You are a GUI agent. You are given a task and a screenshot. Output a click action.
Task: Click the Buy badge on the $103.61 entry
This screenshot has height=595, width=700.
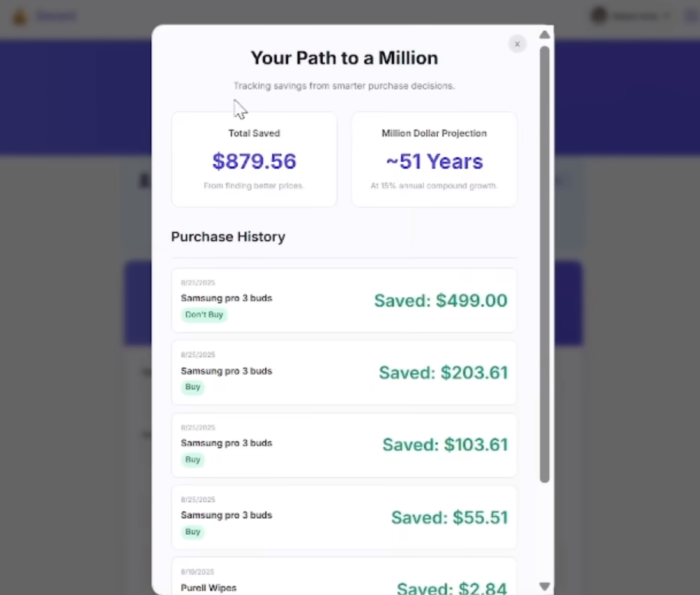(192, 459)
